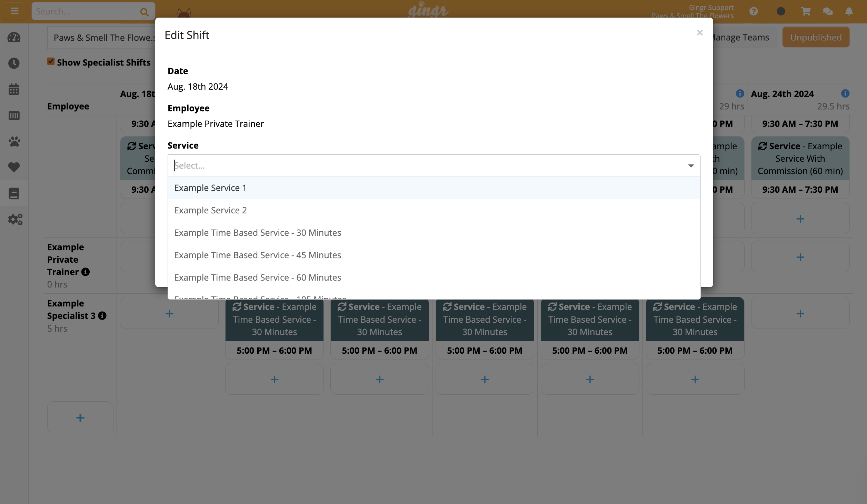Open the barcode icon in sidebar

click(14, 115)
